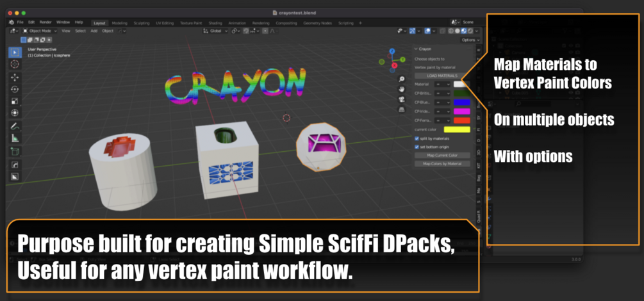Image resolution: width=644 pixels, height=301 pixels.
Task: Switch perspective/orthographic with grid icon
Action: (402, 110)
